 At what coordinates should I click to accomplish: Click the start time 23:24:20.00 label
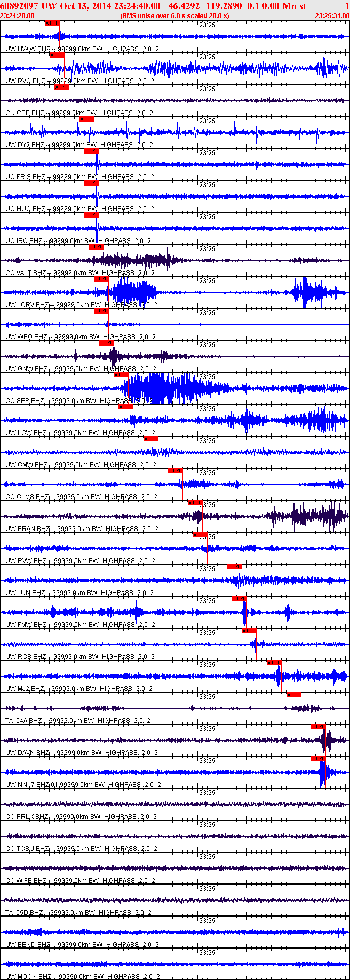tap(17, 16)
